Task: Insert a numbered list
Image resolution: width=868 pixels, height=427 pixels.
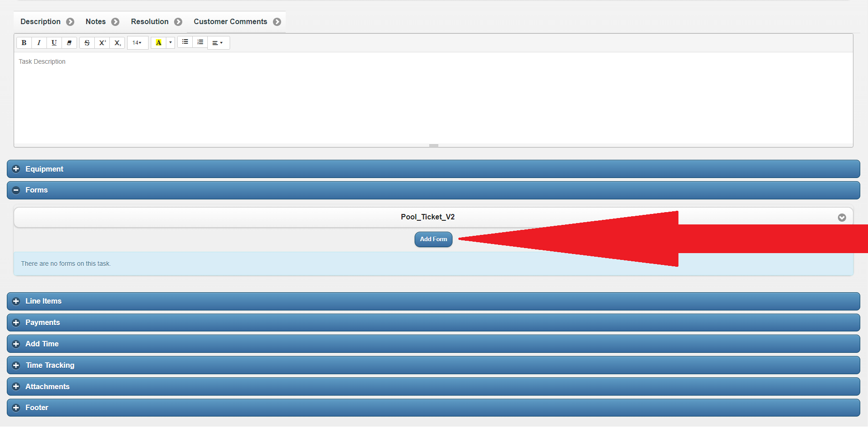Action: [x=200, y=42]
